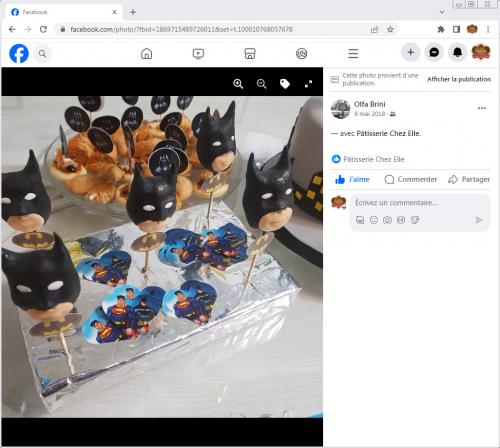Image resolution: width=500 pixels, height=448 pixels.
Task: Open a new browser tab
Action: pos(133,12)
